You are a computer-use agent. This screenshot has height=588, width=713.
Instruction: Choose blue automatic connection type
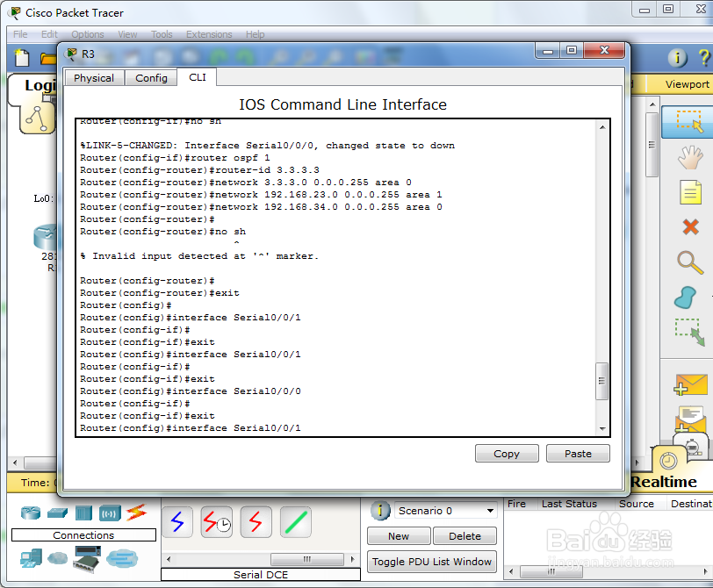[x=177, y=521]
